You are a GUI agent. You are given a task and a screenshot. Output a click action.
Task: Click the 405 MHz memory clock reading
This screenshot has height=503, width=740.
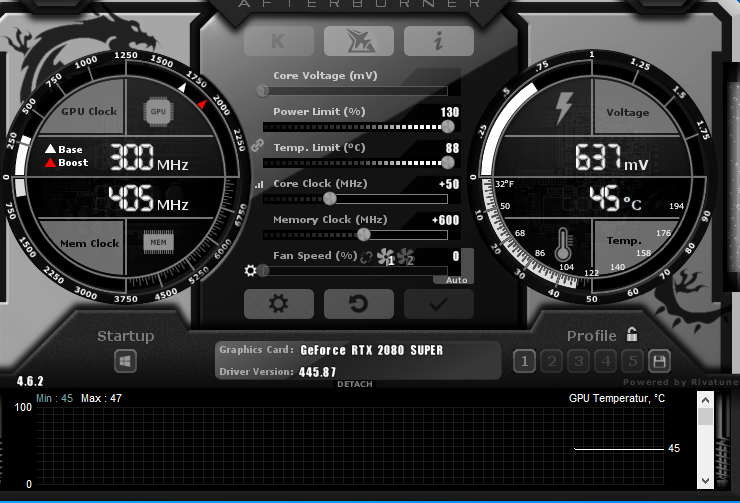pos(149,198)
